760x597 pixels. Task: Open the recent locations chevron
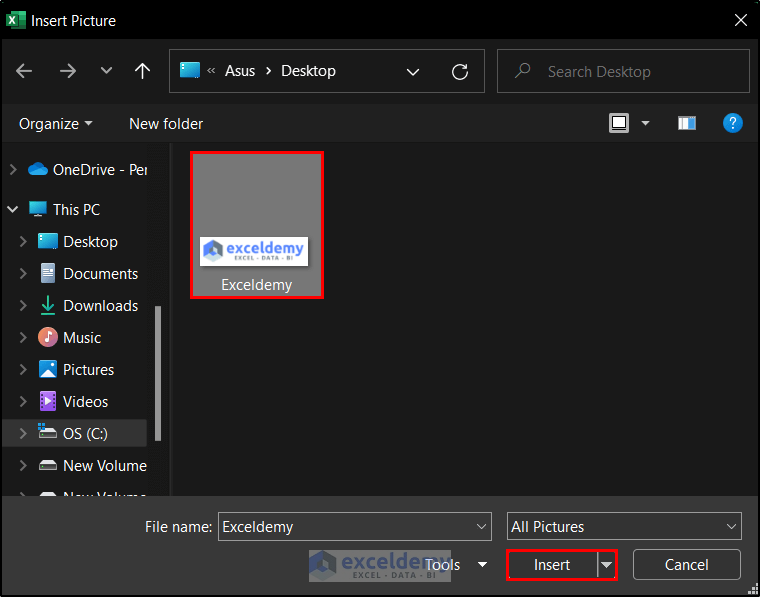tap(106, 71)
